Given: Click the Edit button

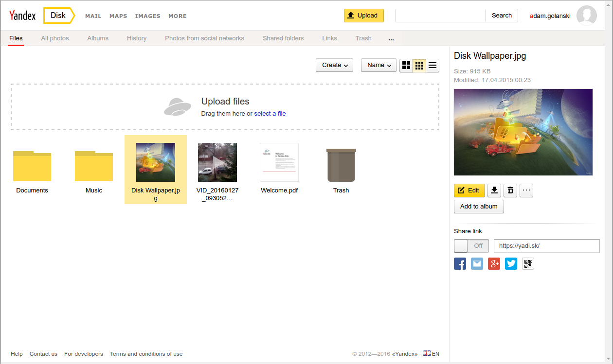Looking at the screenshot, I should click(469, 191).
